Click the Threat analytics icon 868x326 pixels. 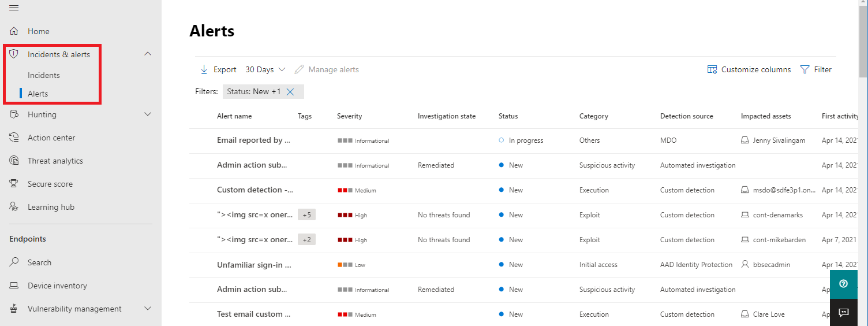(x=14, y=161)
